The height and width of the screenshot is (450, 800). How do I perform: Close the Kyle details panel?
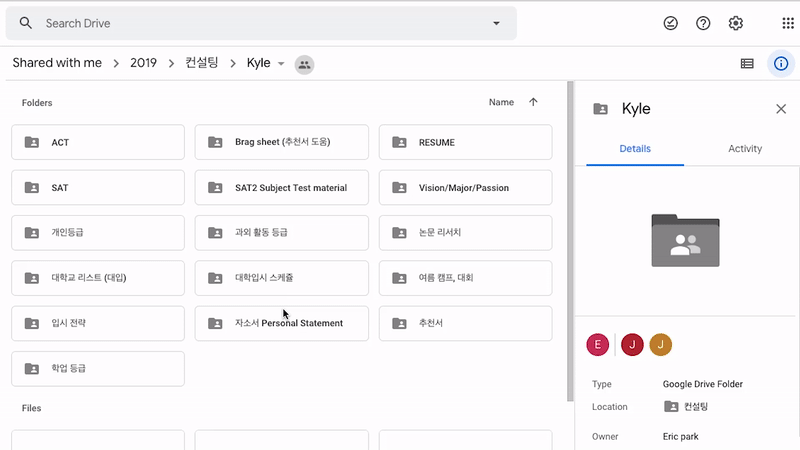[781, 109]
